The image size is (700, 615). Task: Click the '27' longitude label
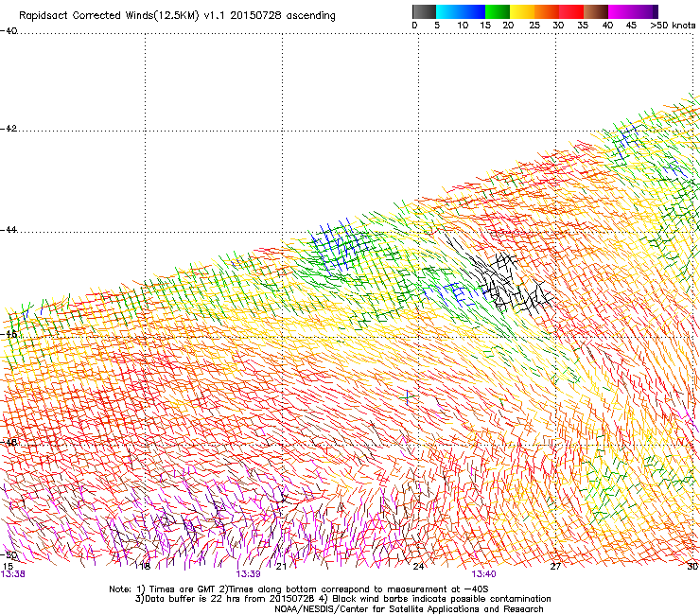[x=555, y=567]
